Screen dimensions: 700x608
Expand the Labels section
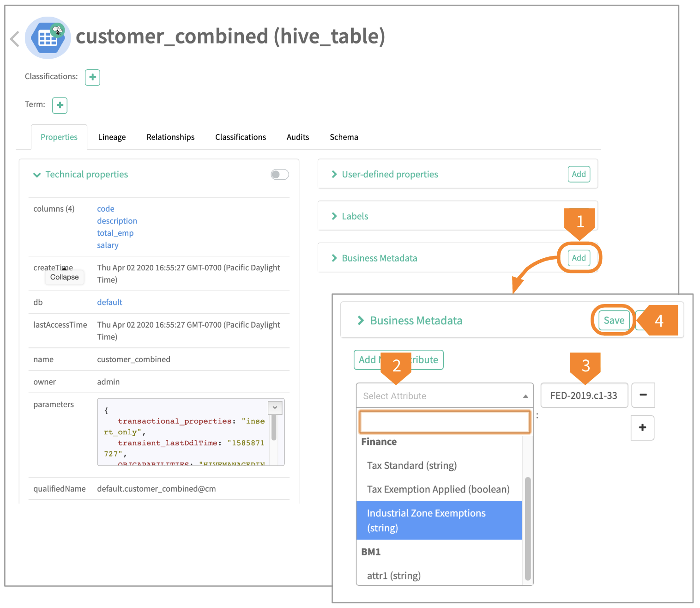click(334, 216)
